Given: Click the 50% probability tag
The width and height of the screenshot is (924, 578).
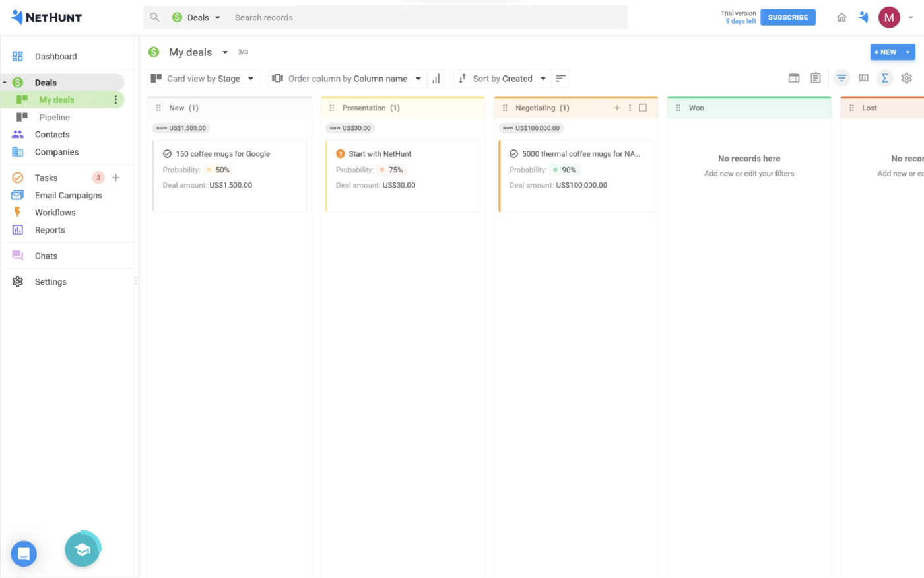Looking at the screenshot, I should [x=218, y=170].
